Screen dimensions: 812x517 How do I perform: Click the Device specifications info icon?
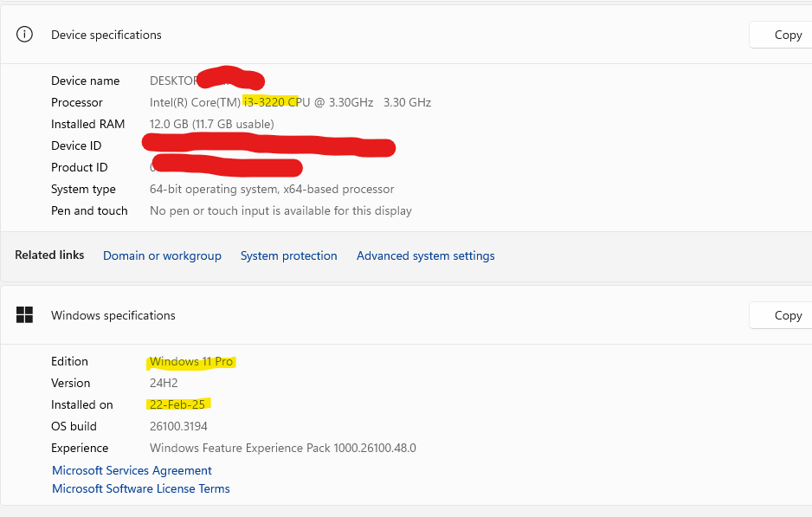24,35
